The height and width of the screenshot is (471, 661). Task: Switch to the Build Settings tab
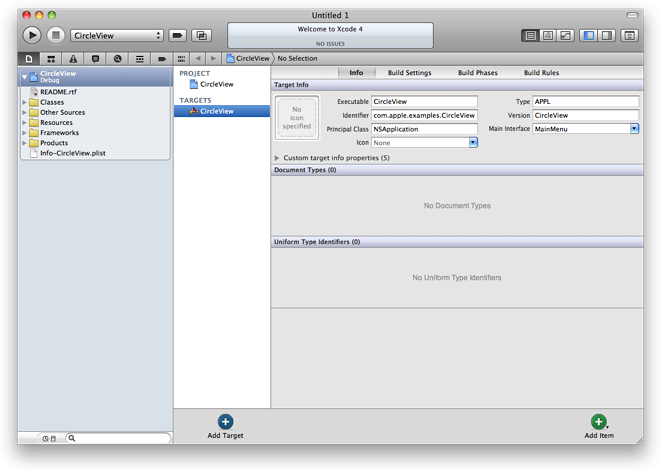(409, 73)
